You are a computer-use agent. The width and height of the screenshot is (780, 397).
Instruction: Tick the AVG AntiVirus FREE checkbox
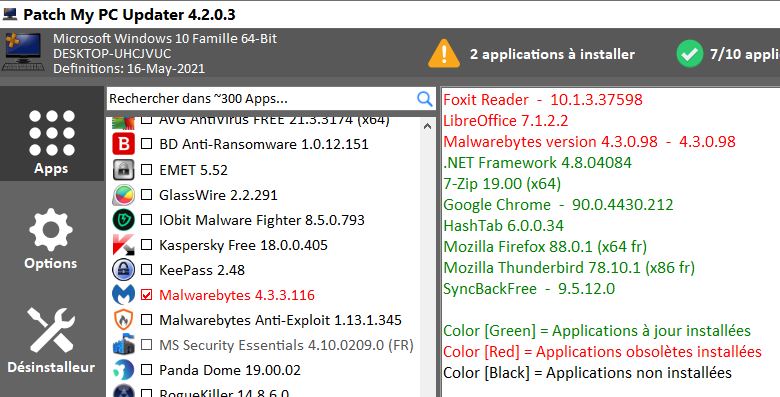[146, 120]
